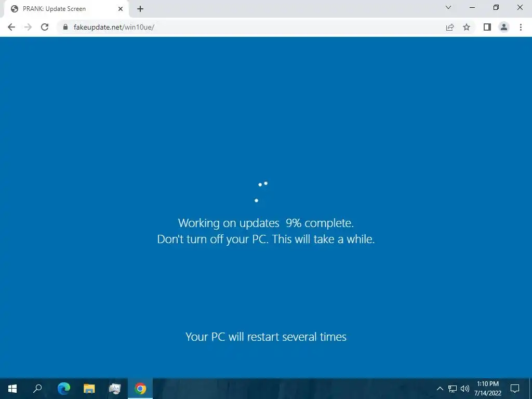This screenshot has width=532, height=399.
Task: Close the Chrome window
Action: coord(520,7)
